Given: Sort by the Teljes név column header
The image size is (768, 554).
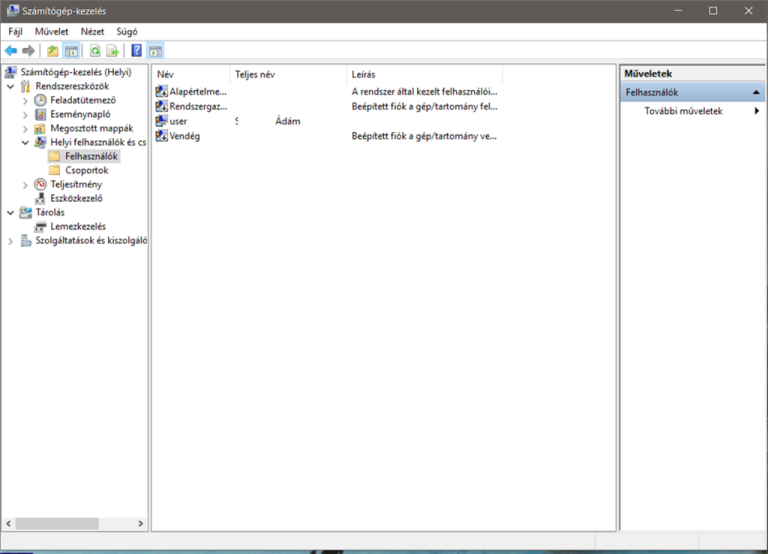Looking at the screenshot, I should pyautogui.click(x=288, y=74).
